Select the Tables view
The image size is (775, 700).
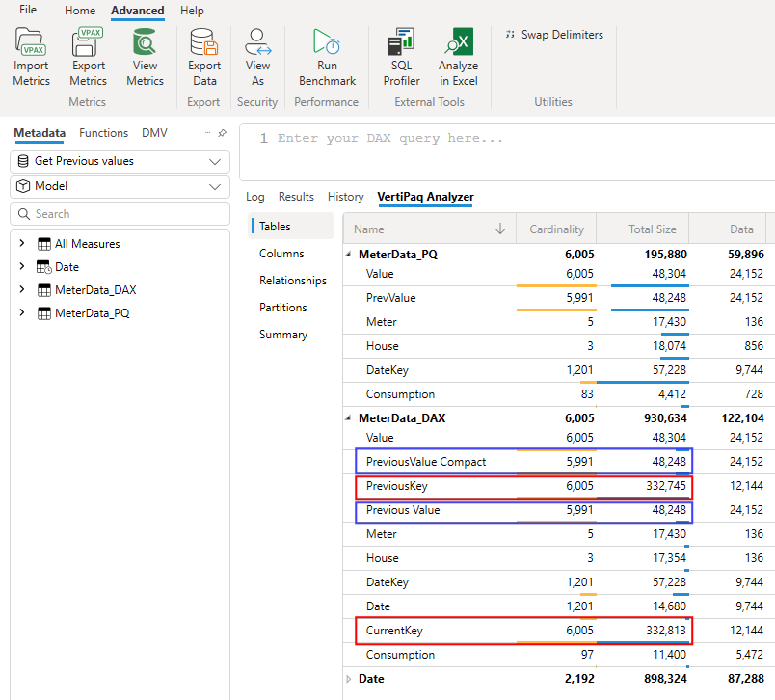click(x=291, y=227)
